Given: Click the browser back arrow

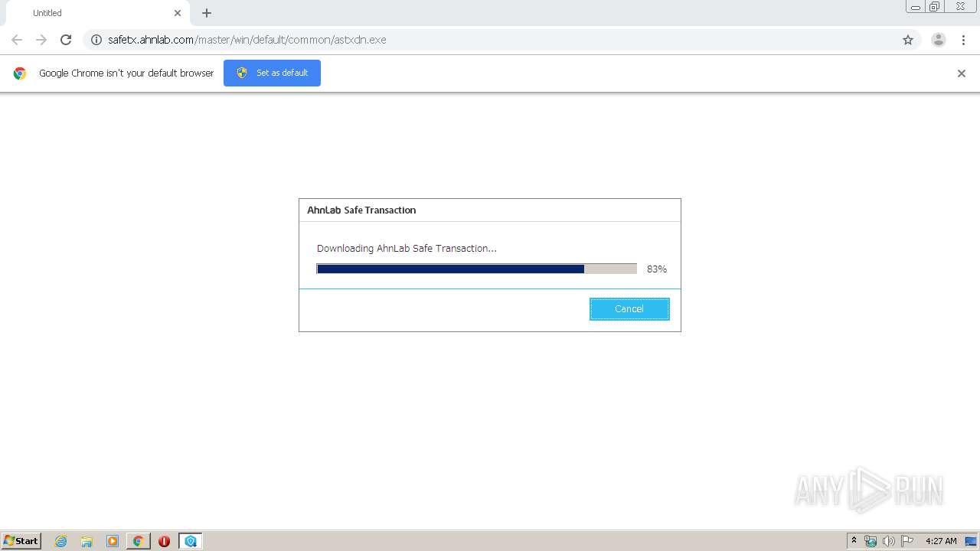Looking at the screenshot, I should pos(17,40).
